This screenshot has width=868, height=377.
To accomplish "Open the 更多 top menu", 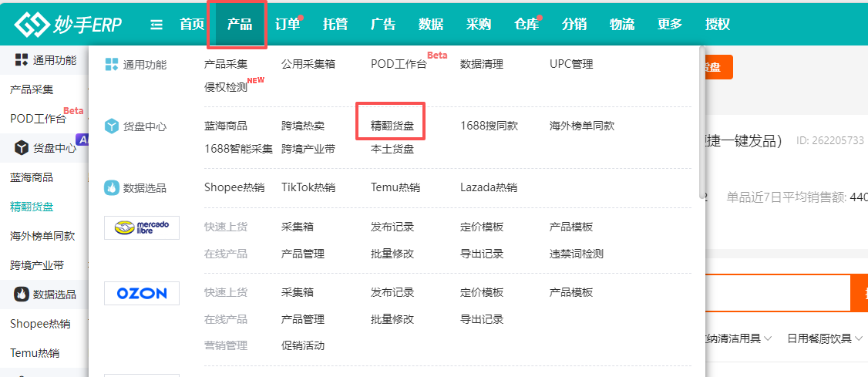I will [670, 25].
